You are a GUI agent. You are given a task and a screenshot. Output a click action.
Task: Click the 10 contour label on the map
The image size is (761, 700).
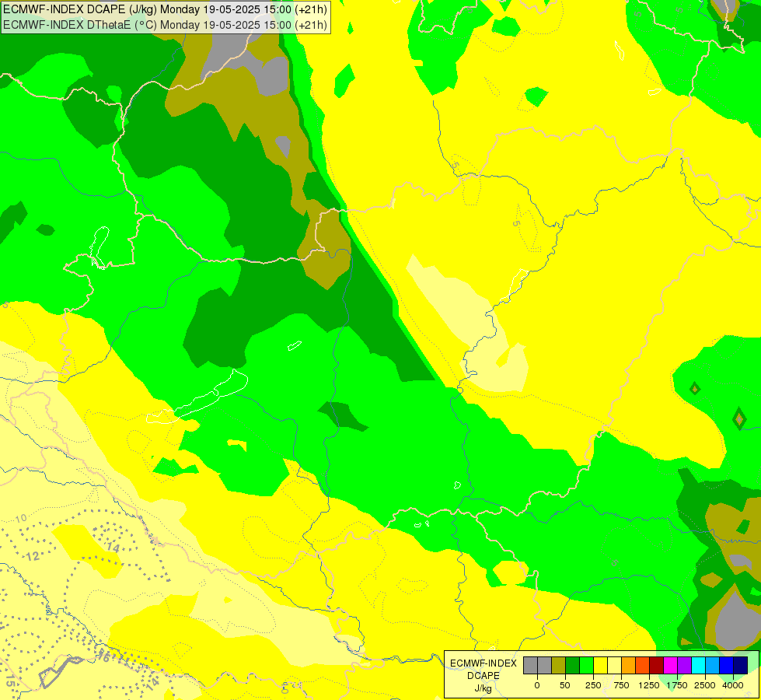[x=21, y=518]
